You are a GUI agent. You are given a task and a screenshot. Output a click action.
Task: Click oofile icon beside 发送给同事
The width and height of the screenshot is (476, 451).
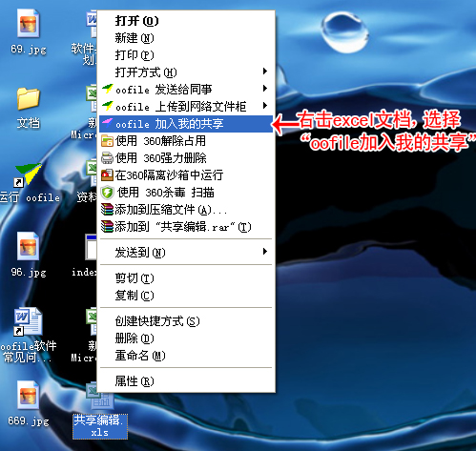[x=108, y=89]
